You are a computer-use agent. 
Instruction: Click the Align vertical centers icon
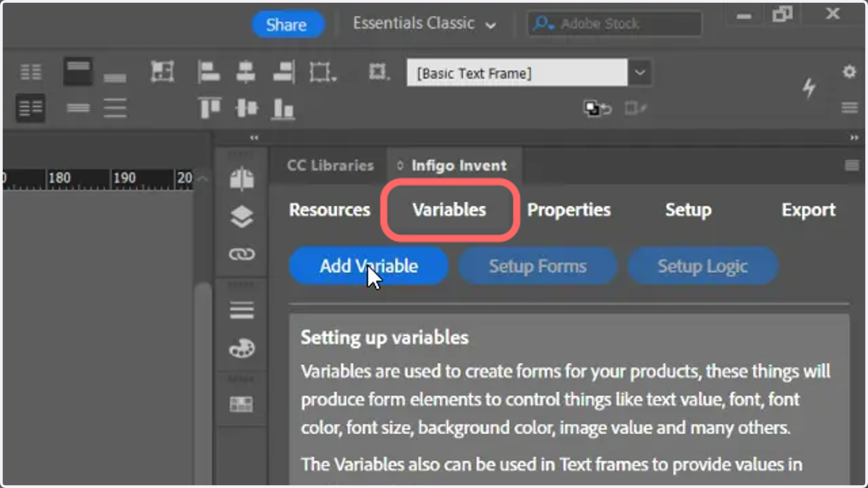pos(246,108)
